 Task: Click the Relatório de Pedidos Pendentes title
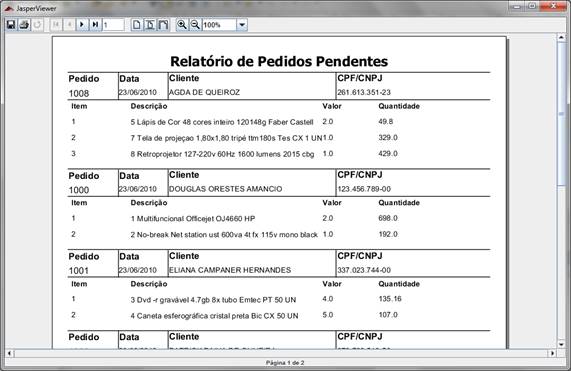coord(279,61)
